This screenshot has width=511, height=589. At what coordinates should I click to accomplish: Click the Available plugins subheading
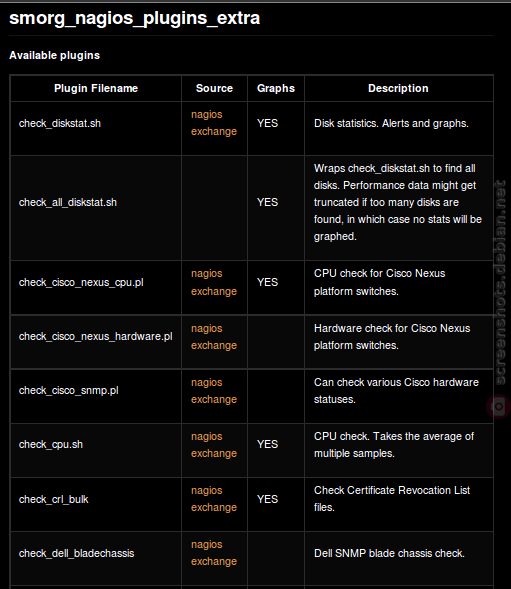click(x=54, y=55)
